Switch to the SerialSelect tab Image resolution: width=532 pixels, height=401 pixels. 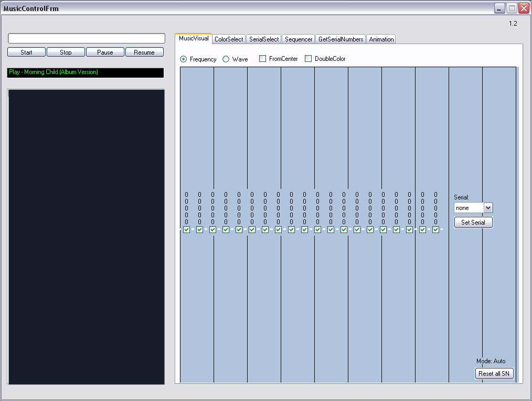264,39
